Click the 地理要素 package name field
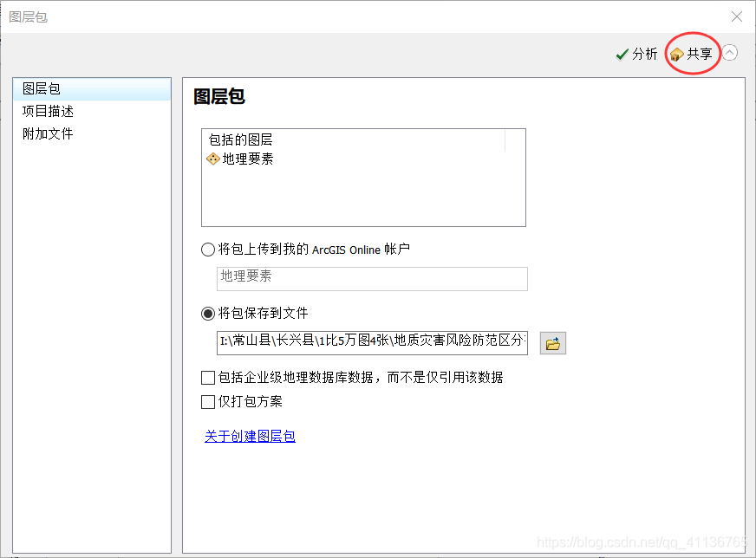The height and width of the screenshot is (558, 756). [x=371, y=279]
